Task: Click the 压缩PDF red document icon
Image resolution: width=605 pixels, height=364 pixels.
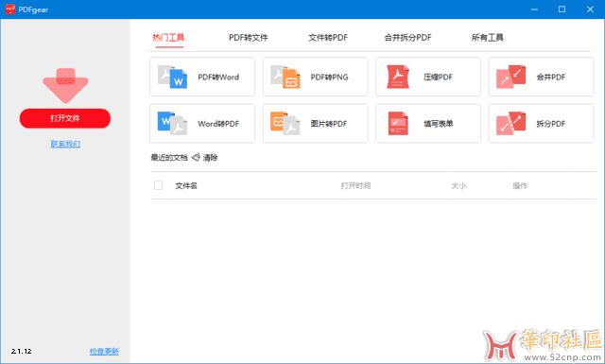Action: pos(397,77)
